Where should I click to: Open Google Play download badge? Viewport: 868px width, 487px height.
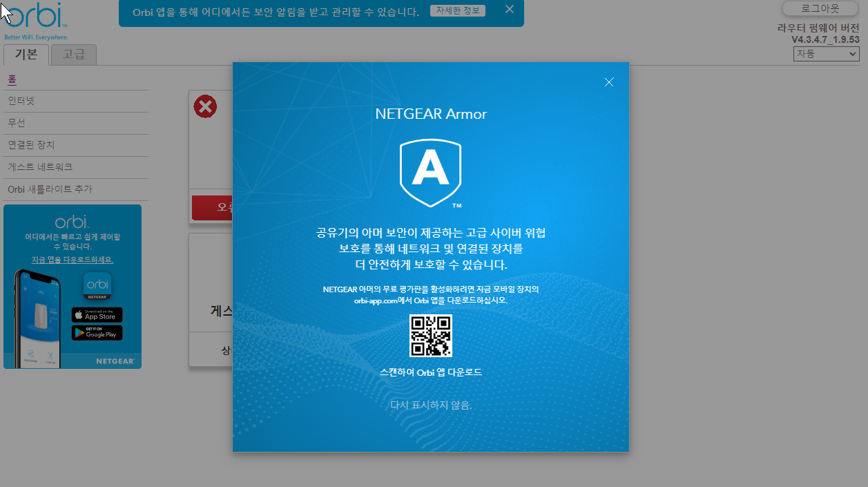tap(97, 332)
